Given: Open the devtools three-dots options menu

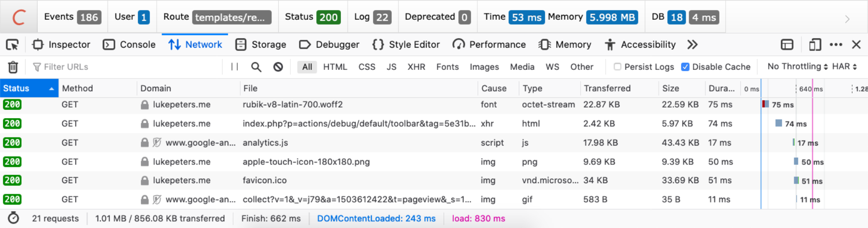Looking at the screenshot, I should 836,45.
